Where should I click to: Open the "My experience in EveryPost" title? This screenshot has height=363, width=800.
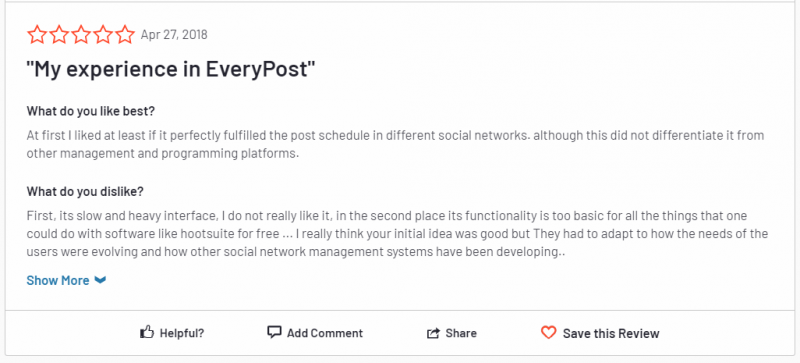171,69
